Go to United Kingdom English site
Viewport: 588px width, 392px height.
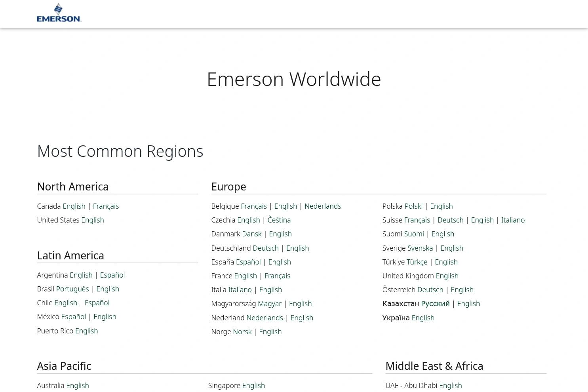click(447, 276)
